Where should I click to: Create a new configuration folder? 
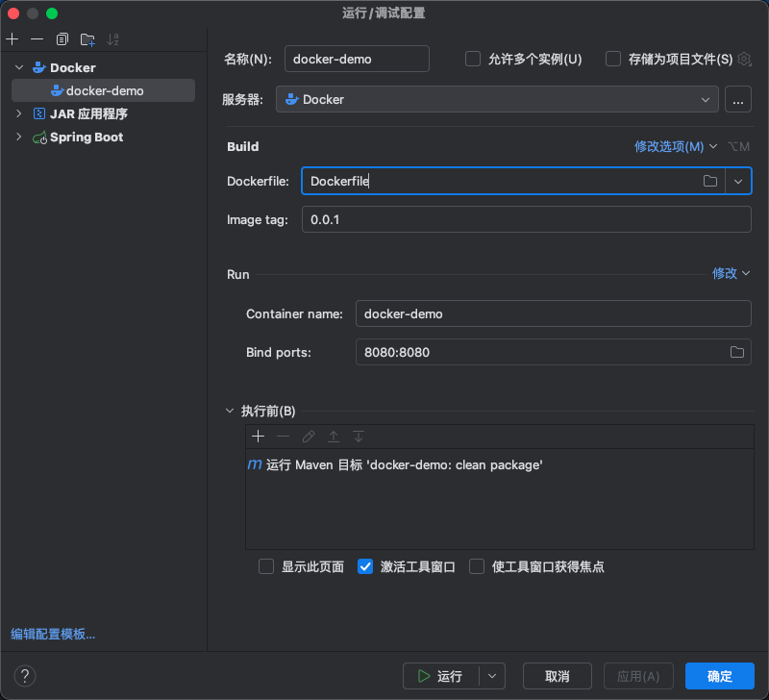click(87, 39)
